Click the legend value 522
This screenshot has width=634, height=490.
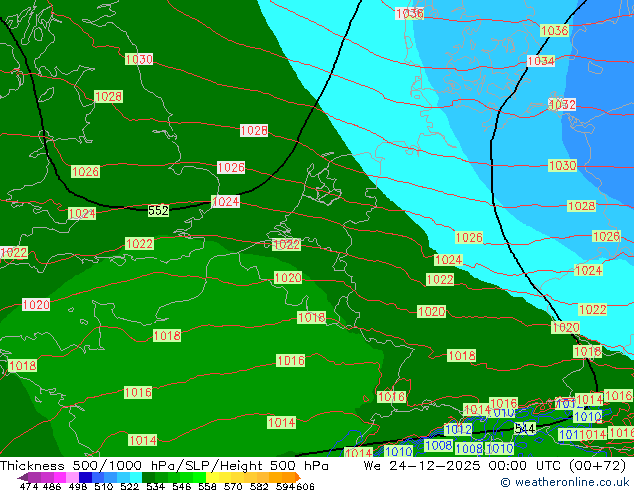coord(129,486)
